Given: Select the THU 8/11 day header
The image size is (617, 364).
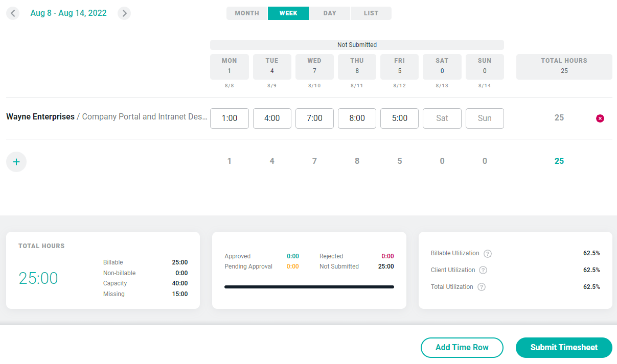Looking at the screenshot, I should 357,67.
